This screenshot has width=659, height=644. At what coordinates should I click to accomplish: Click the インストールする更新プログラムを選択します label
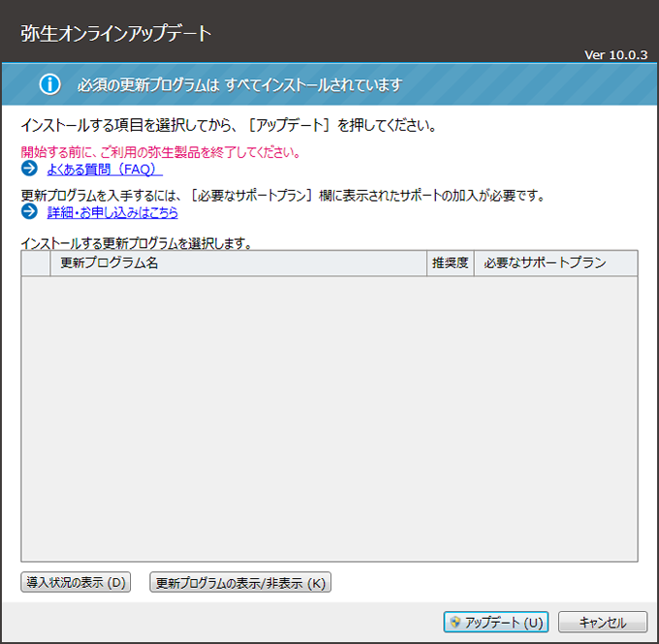click(137, 243)
